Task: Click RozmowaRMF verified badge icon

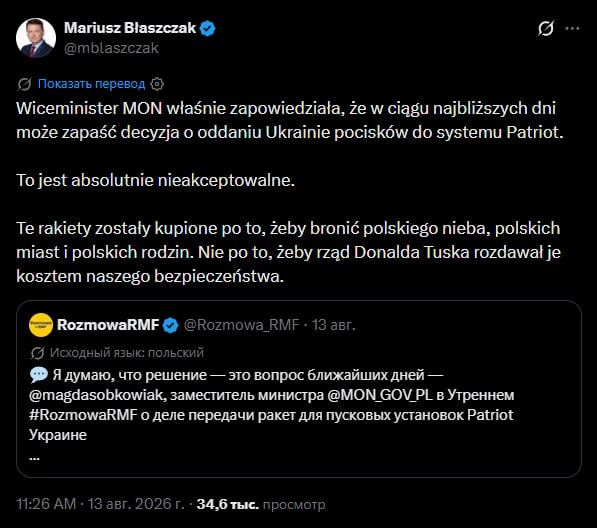Action: tap(170, 325)
